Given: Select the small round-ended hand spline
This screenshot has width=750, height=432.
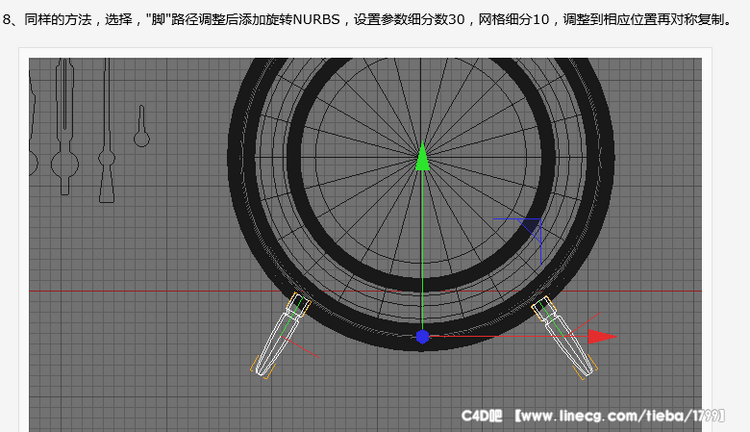Looking at the screenshot, I should pyautogui.click(x=141, y=126).
